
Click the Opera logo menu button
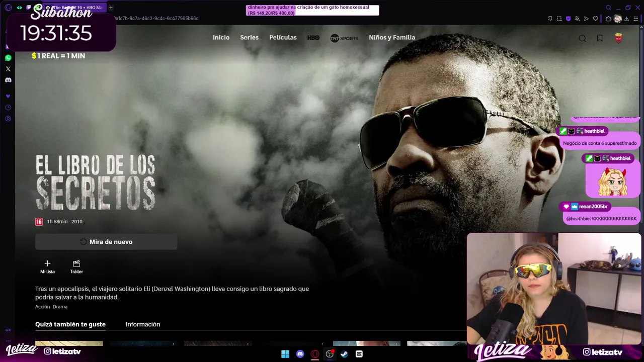pyautogui.click(x=8, y=8)
